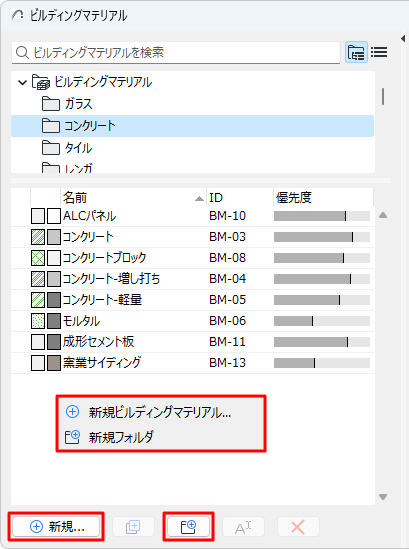Image resolution: width=409 pixels, height=549 pixels.
Task: Collapse side panel with the black arrow
Action: pos(403,38)
